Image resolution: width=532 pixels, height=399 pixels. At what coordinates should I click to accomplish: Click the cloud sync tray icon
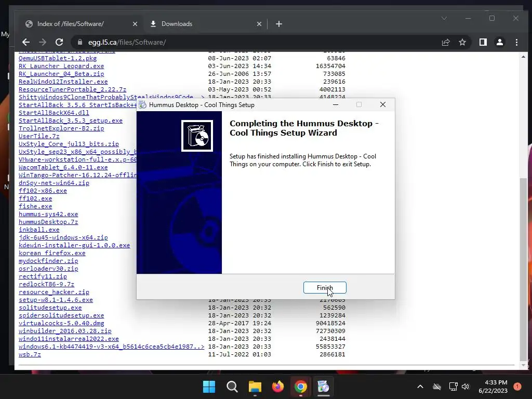(x=437, y=387)
